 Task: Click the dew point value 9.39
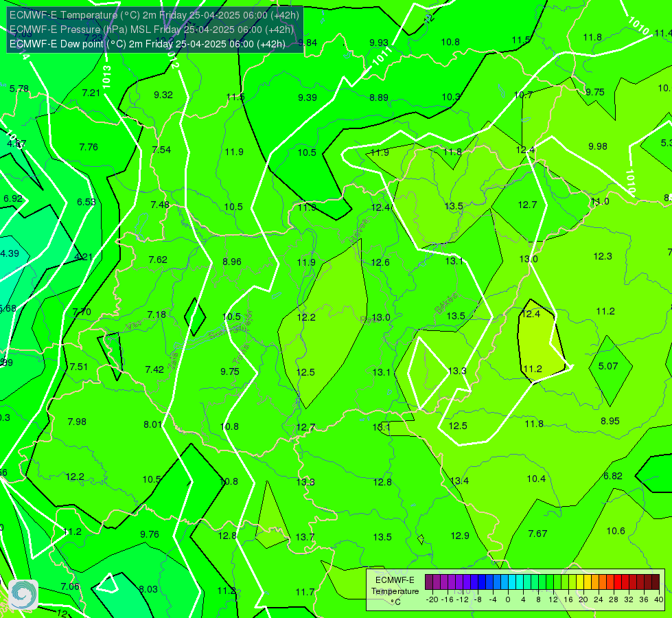pyautogui.click(x=308, y=98)
